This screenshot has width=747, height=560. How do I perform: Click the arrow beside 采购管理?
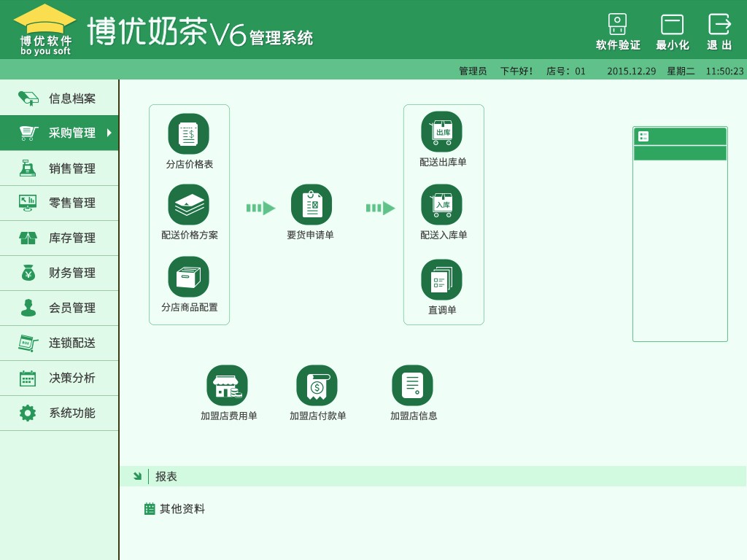click(x=109, y=133)
